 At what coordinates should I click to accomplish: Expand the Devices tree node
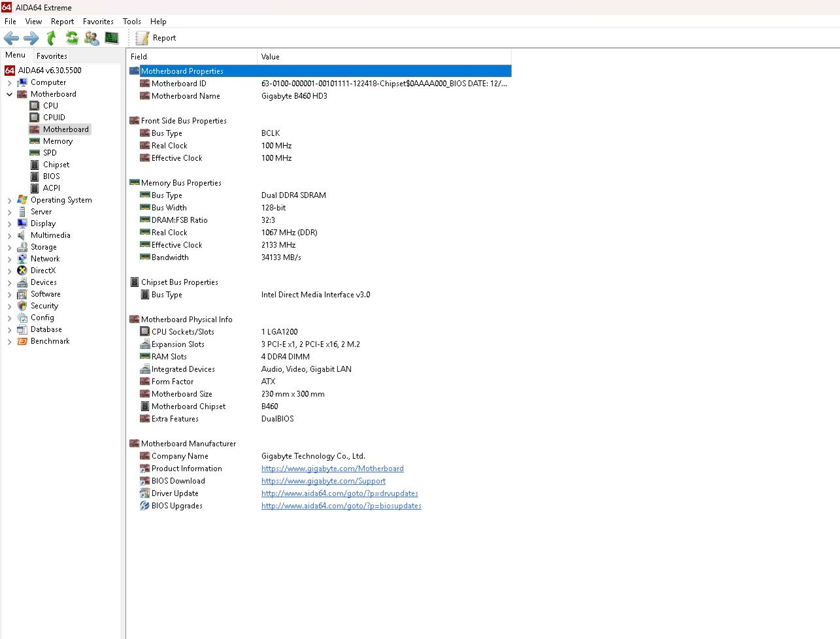pyautogui.click(x=9, y=283)
